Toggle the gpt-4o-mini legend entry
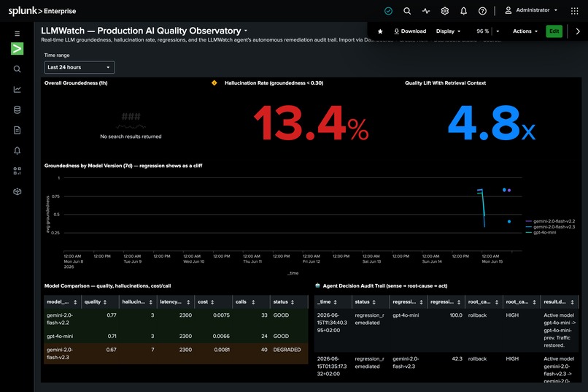 [541, 233]
